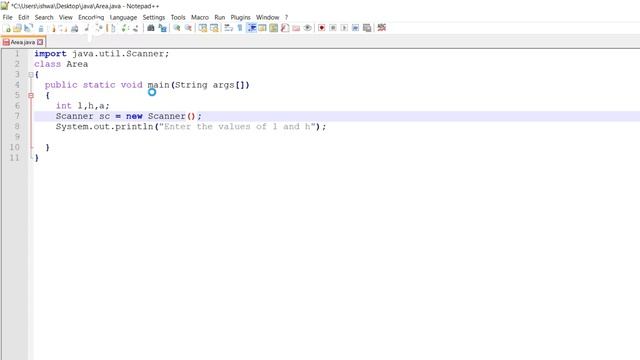Open the Edit menu
The height and width of the screenshot is (360, 640).
[24, 17]
